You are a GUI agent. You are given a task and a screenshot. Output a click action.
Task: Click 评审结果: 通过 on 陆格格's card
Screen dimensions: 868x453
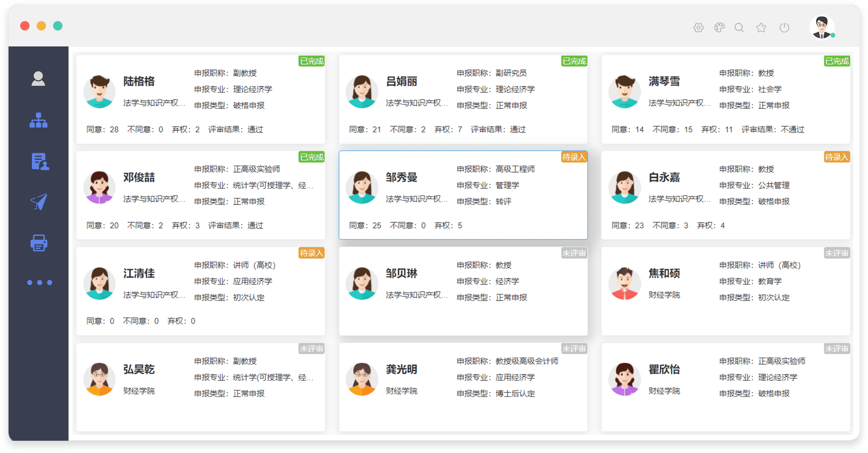[236, 129]
